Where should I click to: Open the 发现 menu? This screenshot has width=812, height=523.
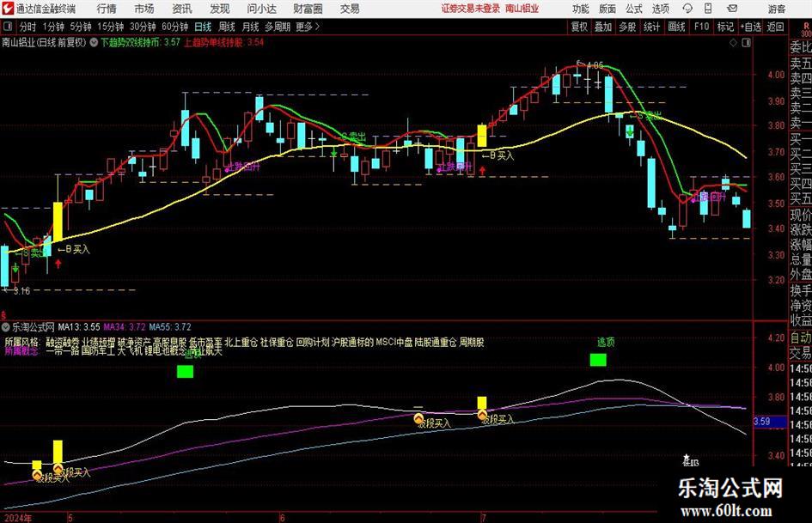pos(220,9)
